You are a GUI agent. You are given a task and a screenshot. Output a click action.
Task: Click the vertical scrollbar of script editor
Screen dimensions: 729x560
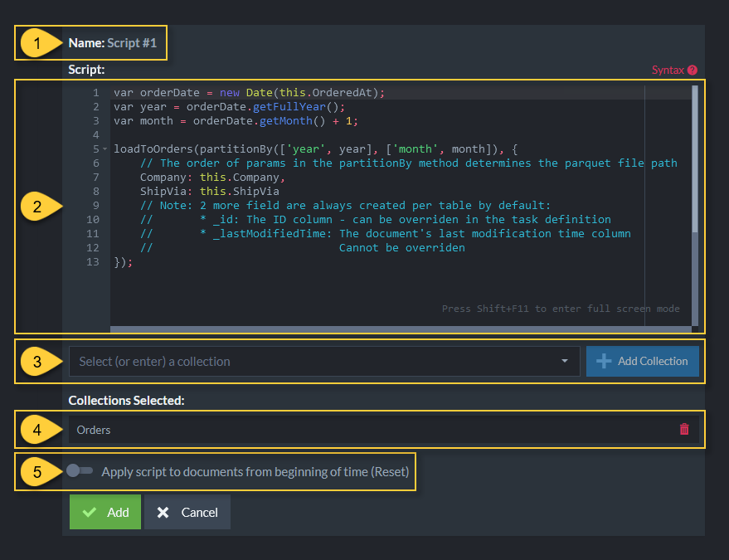click(x=695, y=158)
